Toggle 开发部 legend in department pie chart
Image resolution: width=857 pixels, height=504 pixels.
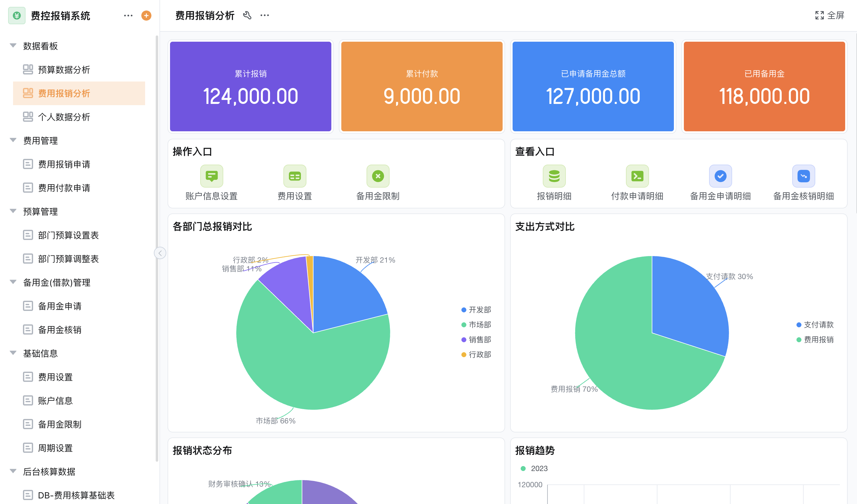[476, 310]
